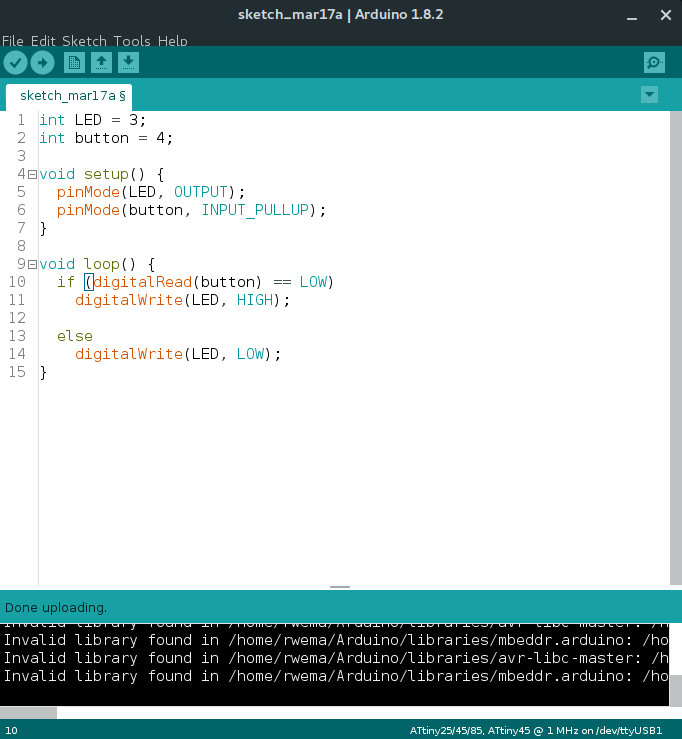Click the line number 10 in status bar
Image resolution: width=682 pixels, height=739 pixels.
click(x=11, y=731)
